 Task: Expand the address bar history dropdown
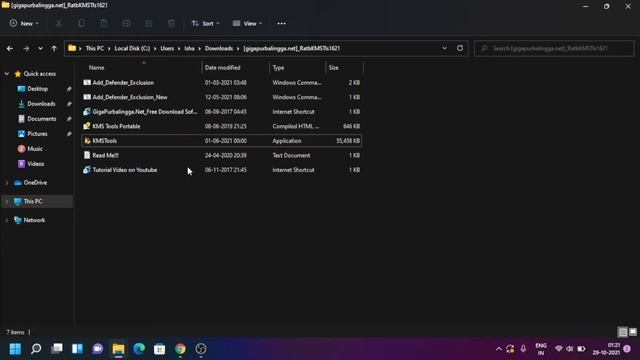[444, 48]
